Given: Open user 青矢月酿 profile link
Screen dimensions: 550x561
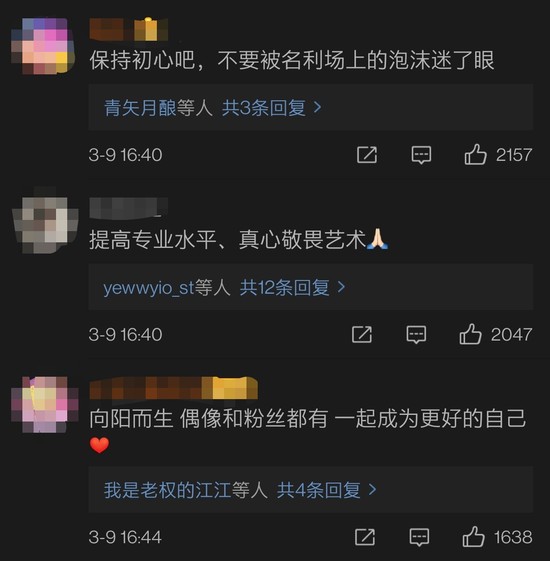Looking at the screenshot, I should point(140,108).
